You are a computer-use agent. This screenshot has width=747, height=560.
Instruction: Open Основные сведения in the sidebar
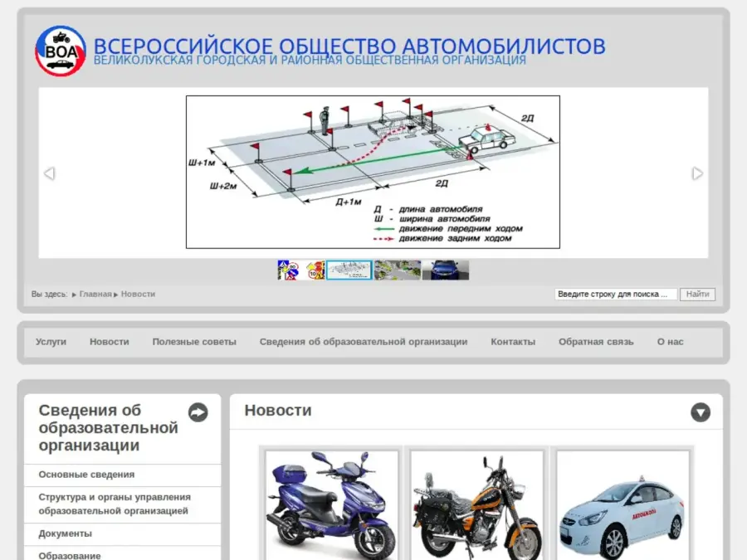[x=86, y=475]
